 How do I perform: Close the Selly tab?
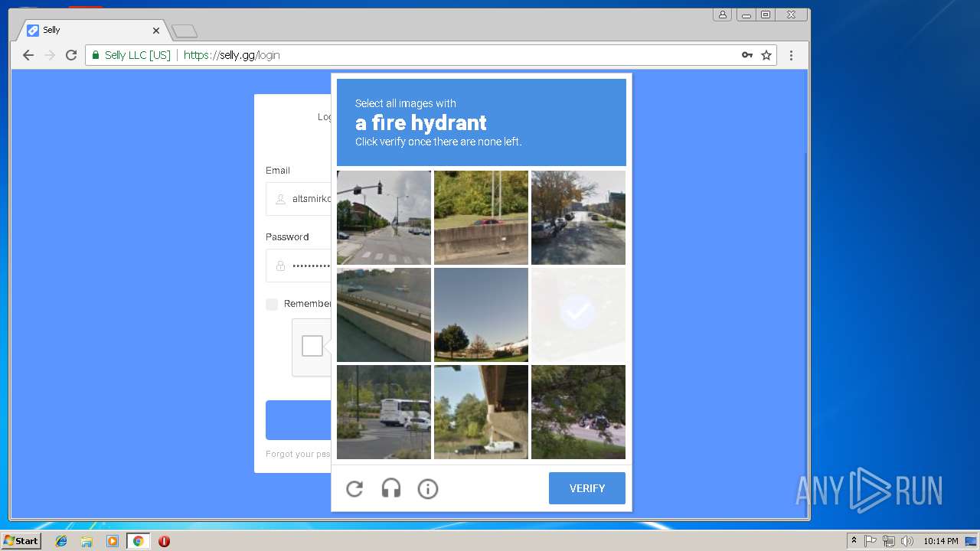point(156,31)
